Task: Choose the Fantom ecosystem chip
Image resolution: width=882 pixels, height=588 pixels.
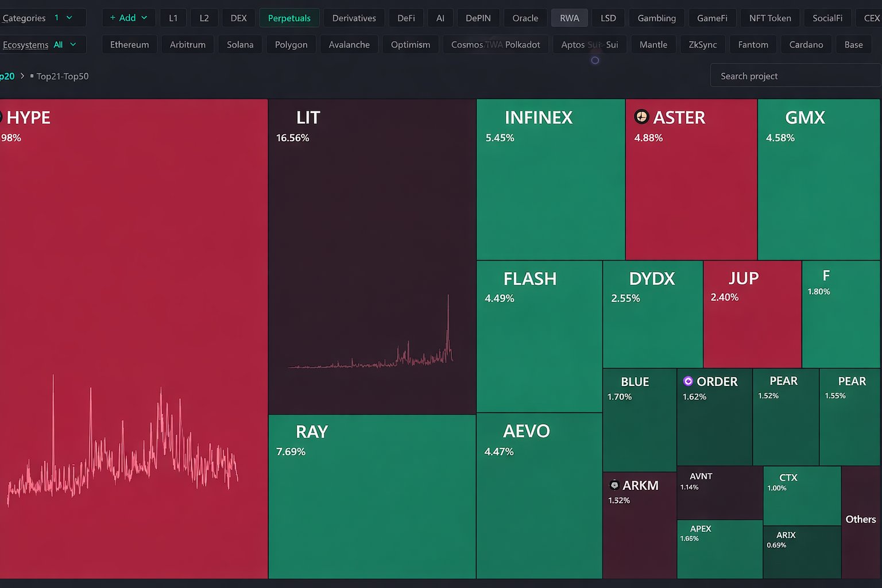Action: (753, 44)
